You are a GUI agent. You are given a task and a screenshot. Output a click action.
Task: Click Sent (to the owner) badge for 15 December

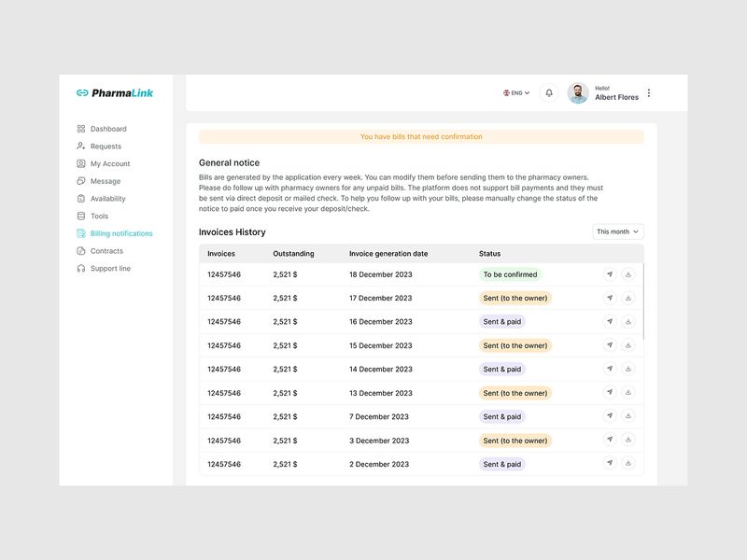pos(515,345)
